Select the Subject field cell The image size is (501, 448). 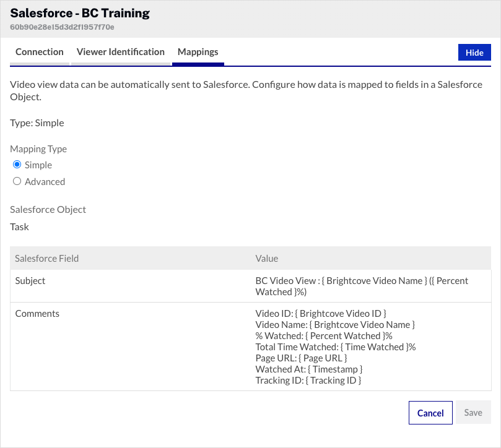coord(30,280)
